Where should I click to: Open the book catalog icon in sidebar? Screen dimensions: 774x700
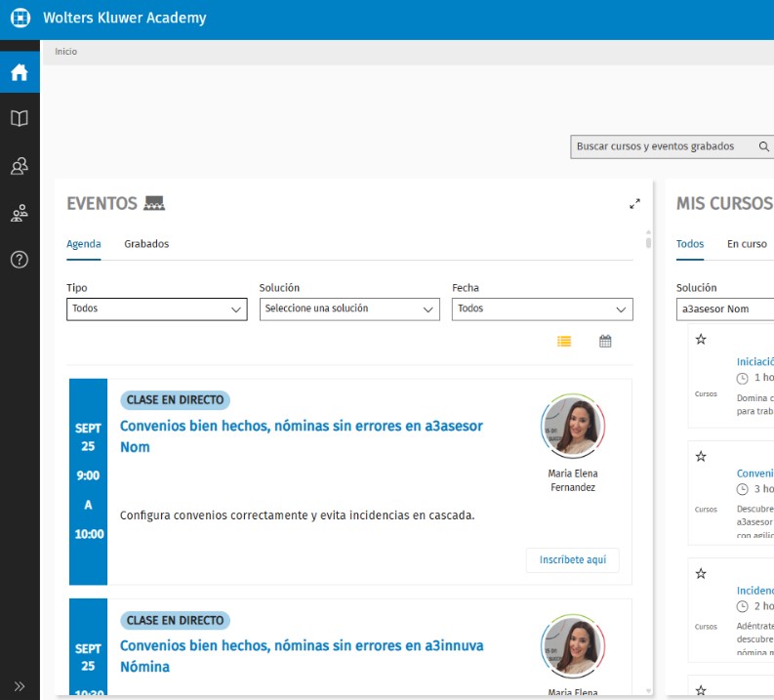tap(20, 118)
